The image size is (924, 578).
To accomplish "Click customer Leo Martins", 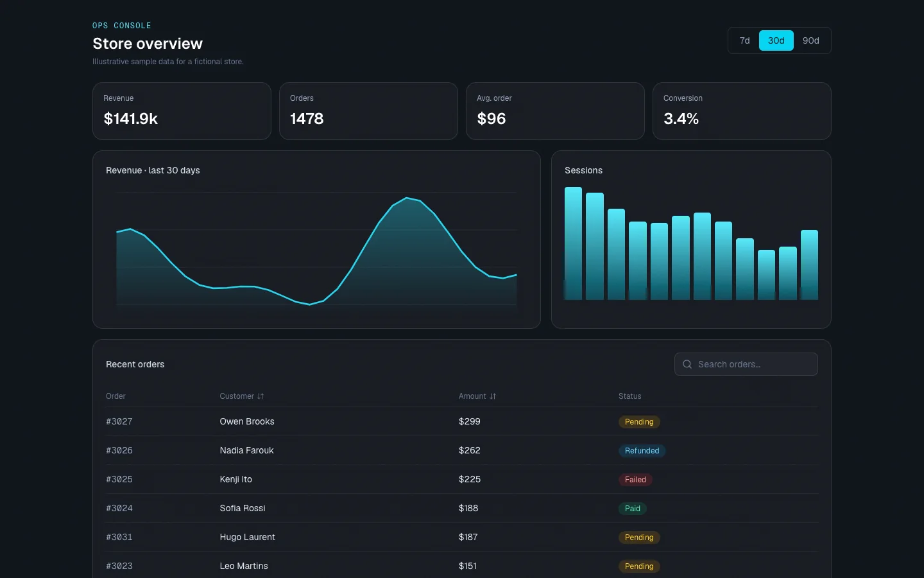I will (x=244, y=566).
